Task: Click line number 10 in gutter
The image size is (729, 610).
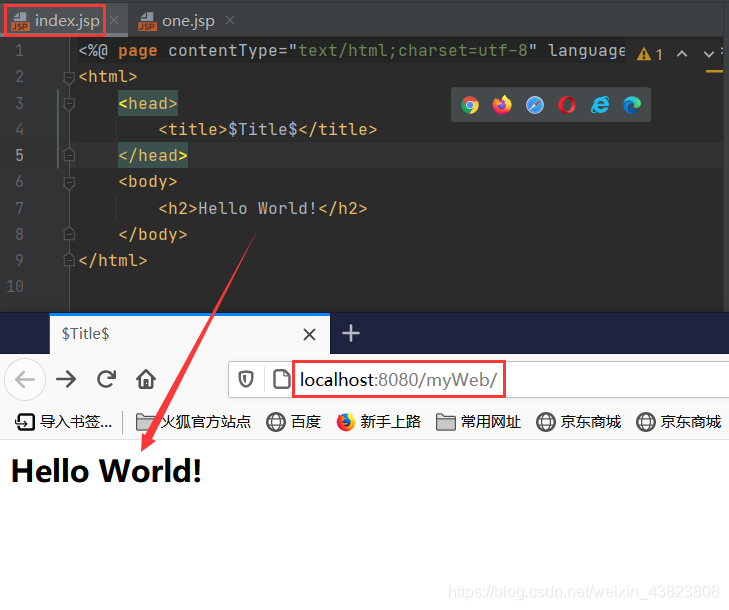Action: pyautogui.click(x=15, y=286)
